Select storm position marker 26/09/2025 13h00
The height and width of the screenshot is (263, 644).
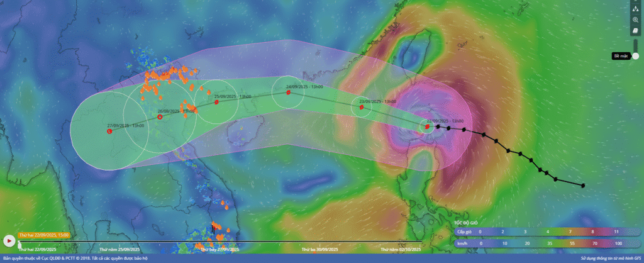(x=160, y=116)
